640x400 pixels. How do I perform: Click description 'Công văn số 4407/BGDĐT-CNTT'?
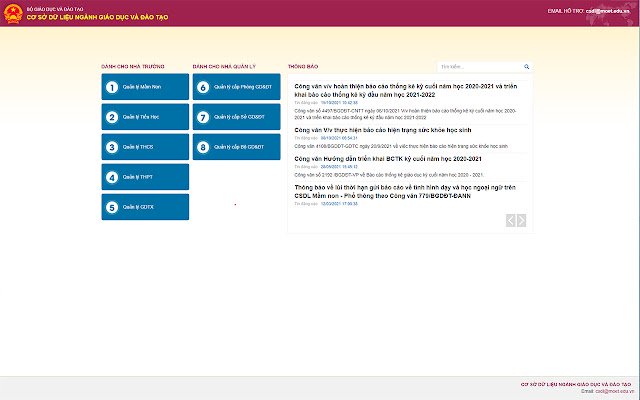405,114
